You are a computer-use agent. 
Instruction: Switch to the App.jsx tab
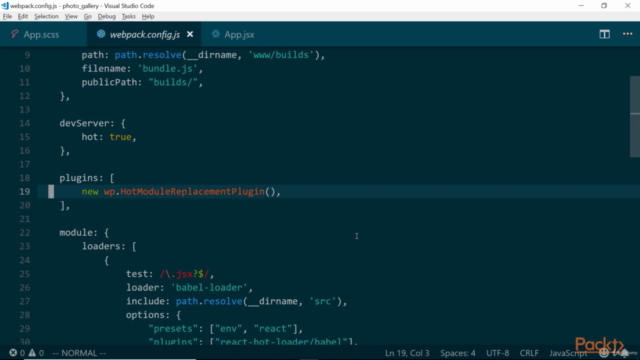239,34
